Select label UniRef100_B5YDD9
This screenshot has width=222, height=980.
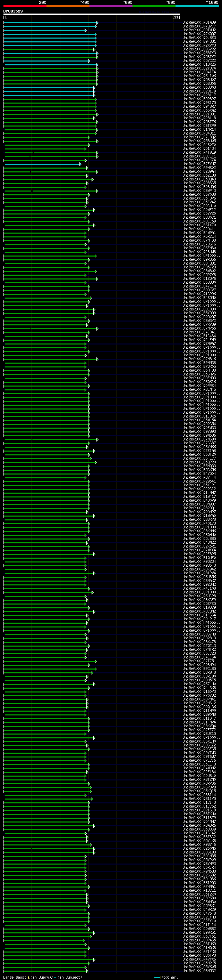coord(199,313)
